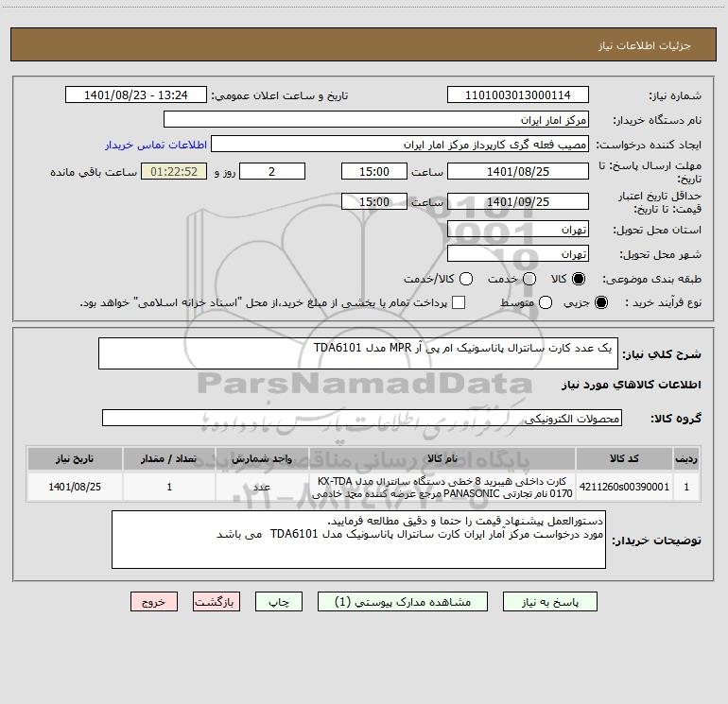The width and height of the screenshot is (728, 704).
Task: Click the بازگشت back button
Action: coord(217,602)
